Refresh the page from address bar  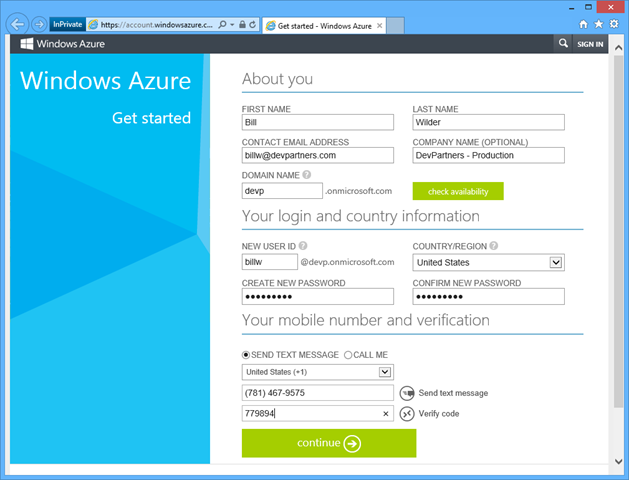point(254,23)
